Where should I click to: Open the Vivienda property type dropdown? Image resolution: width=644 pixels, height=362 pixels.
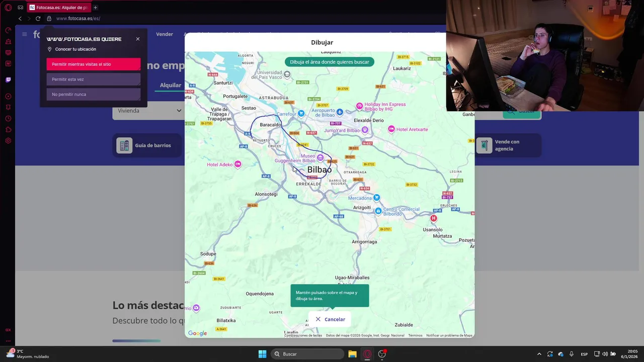[x=149, y=111]
